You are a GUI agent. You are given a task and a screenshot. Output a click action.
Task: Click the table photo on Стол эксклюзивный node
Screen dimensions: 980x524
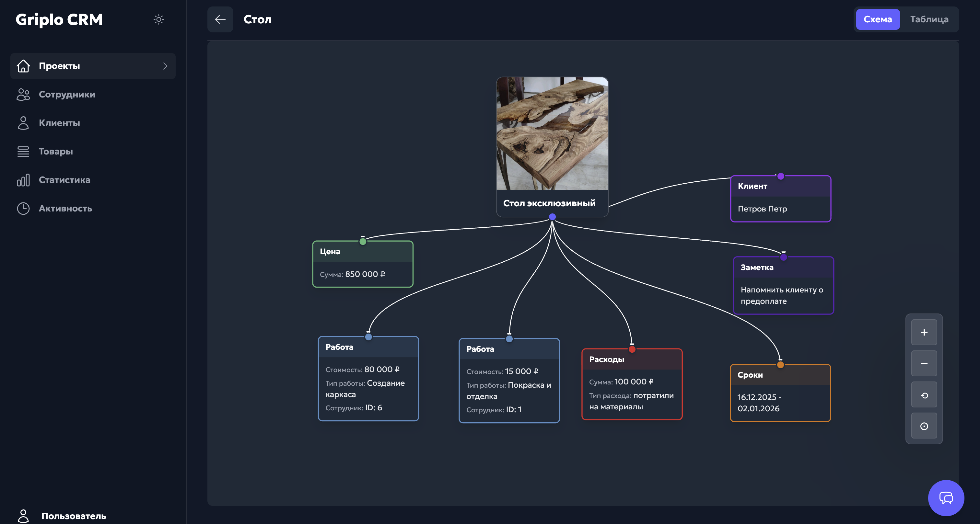click(x=552, y=133)
